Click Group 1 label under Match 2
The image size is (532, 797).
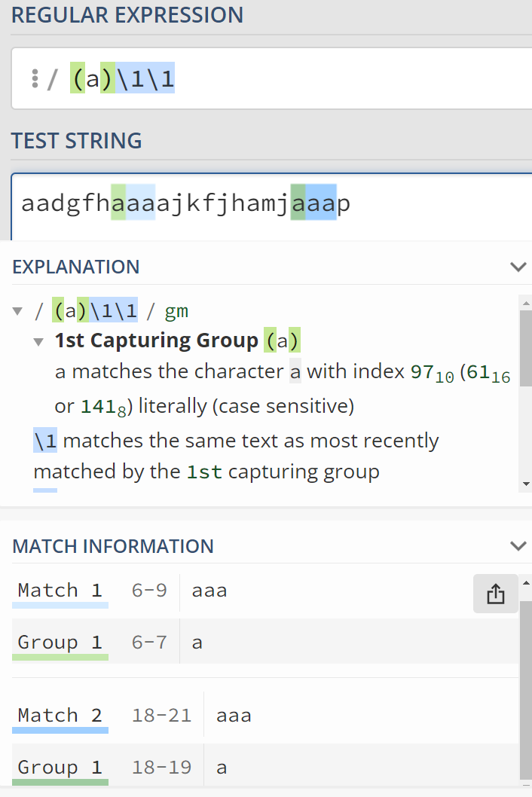tap(60, 768)
